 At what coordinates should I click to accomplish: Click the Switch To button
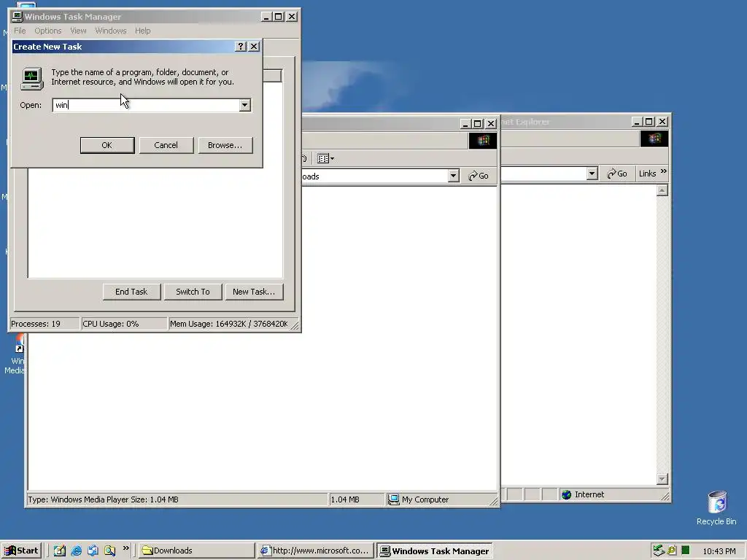[193, 292]
